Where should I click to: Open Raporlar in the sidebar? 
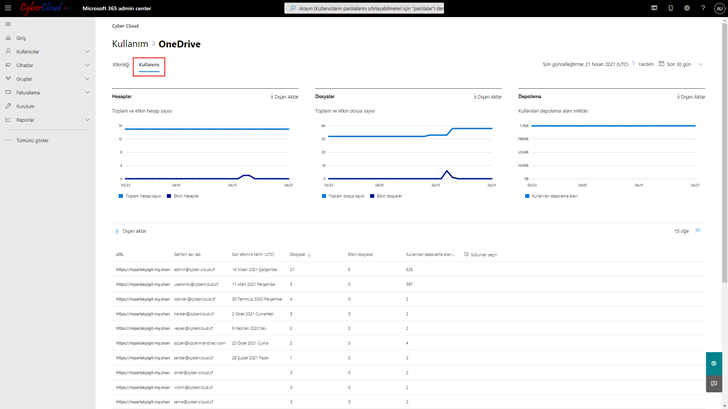pyautogui.click(x=26, y=120)
